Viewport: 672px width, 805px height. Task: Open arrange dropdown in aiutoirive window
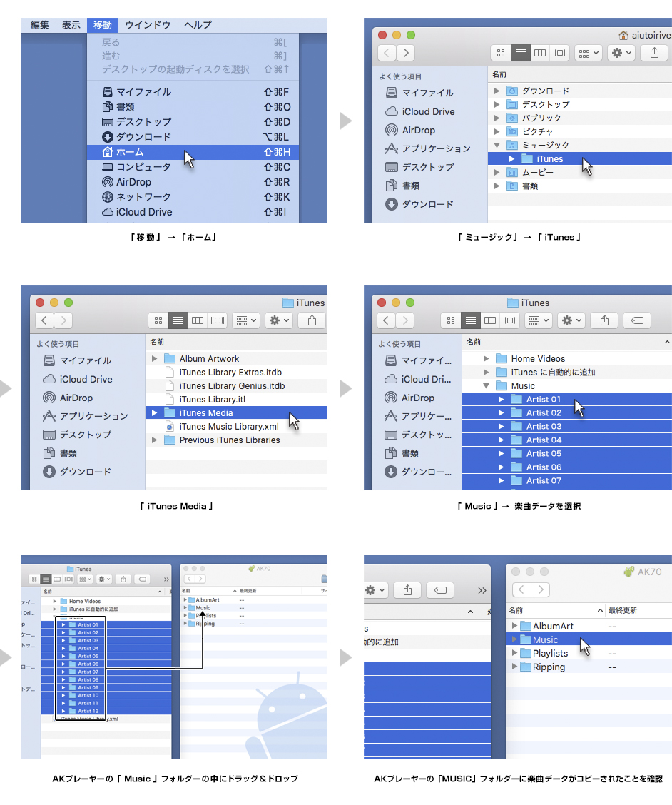pos(589,53)
